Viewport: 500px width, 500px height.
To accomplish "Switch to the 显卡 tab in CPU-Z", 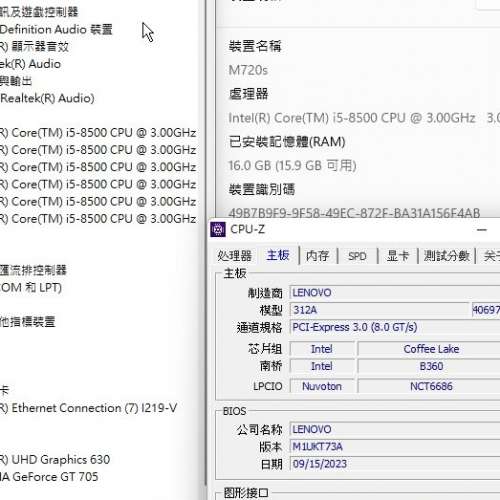I will point(398,256).
